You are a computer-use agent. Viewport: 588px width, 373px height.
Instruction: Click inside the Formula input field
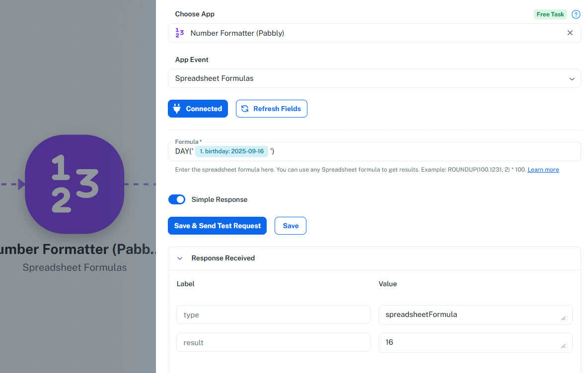click(413, 151)
